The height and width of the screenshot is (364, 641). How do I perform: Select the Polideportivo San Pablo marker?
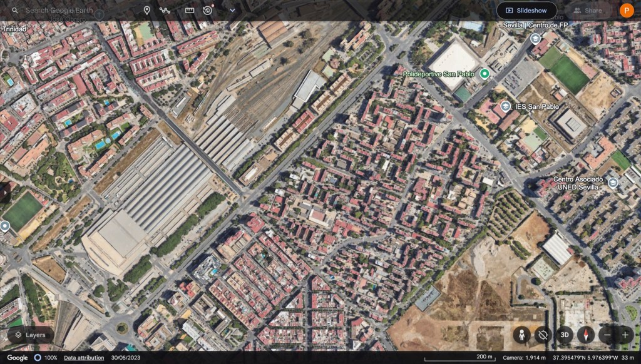485,74
